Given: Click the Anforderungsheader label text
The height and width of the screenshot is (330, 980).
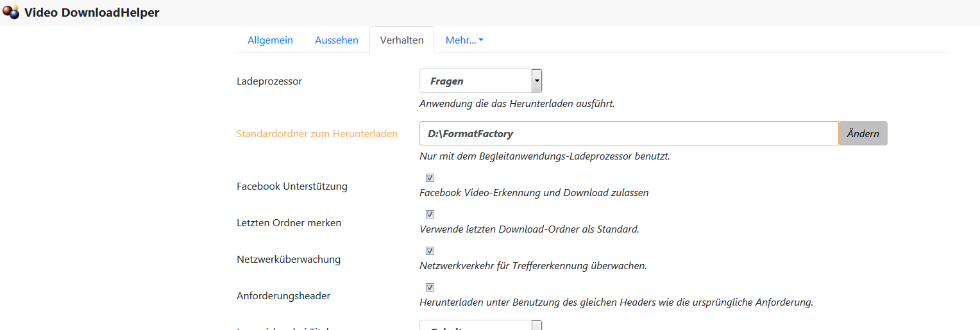Looking at the screenshot, I should 283,296.
